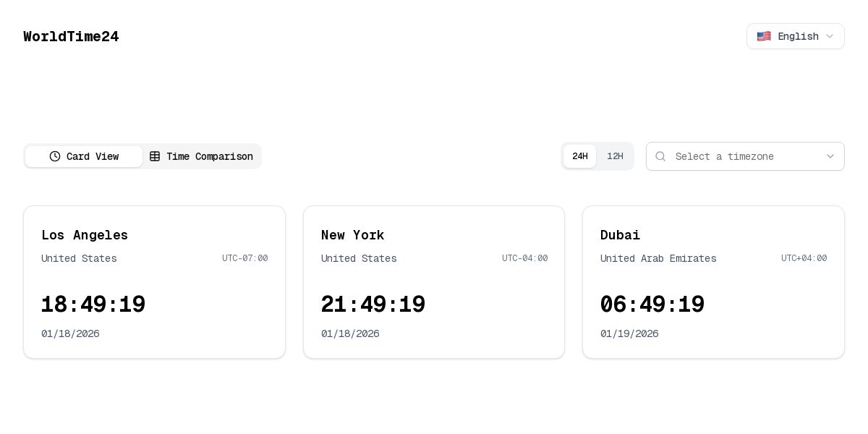Expand the timezone dropdown chevron
The height and width of the screenshot is (434, 868).
tap(830, 156)
